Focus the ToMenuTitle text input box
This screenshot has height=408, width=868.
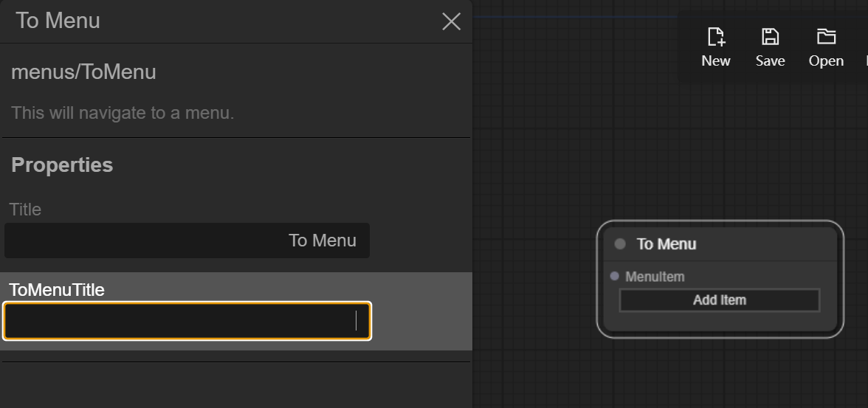[x=187, y=321]
